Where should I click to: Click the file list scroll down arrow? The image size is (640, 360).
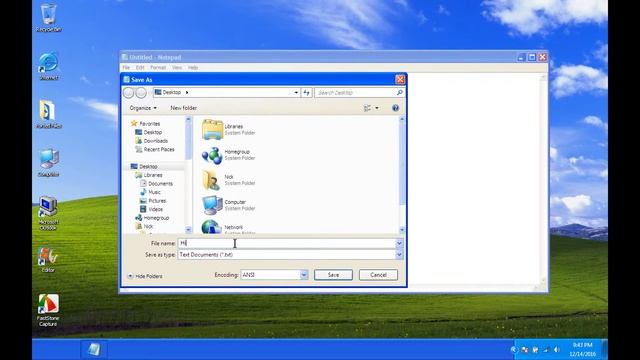pyautogui.click(x=402, y=230)
